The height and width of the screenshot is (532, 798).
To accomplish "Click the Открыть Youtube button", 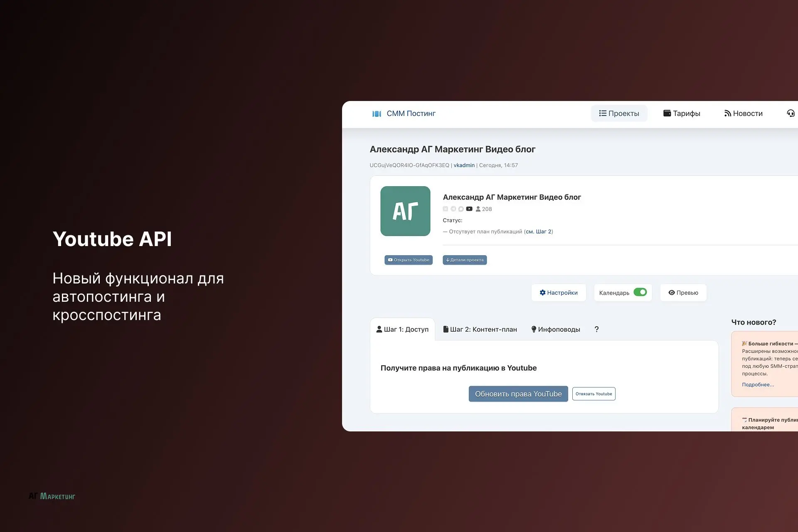I will click(409, 260).
